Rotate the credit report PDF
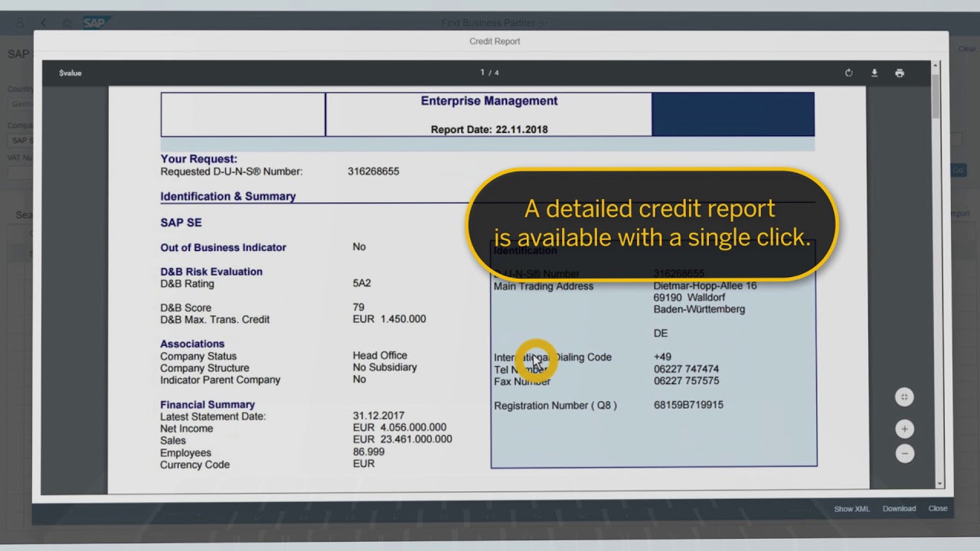Viewport: 980px width, 551px height. [848, 73]
